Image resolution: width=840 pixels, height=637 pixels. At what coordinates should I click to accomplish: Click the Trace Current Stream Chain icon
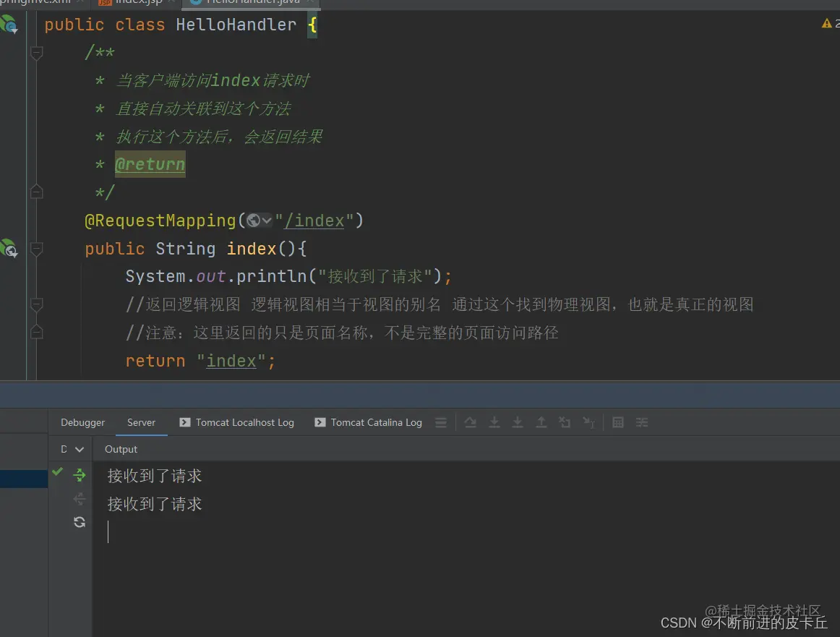coord(642,423)
